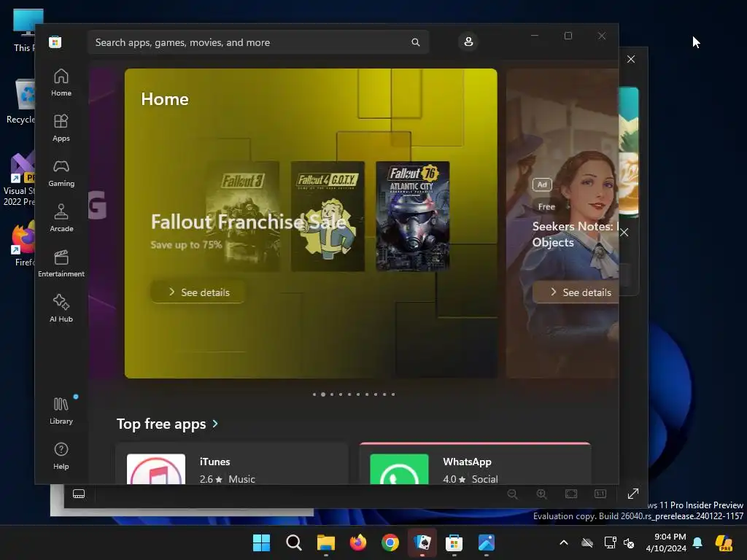Viewport: 747px width, 560px height.
Task: Open the Apps section in sidebar
Action: coord(61,128)
